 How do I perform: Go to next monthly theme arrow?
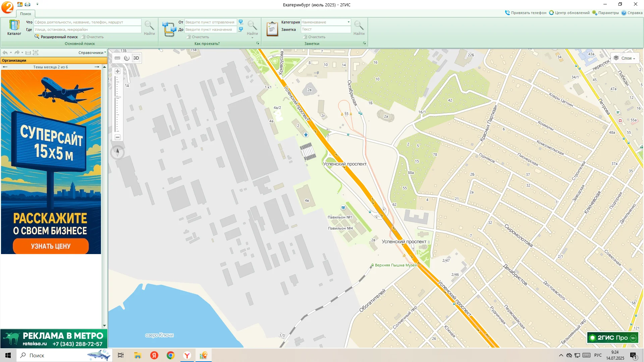[97, 67]
